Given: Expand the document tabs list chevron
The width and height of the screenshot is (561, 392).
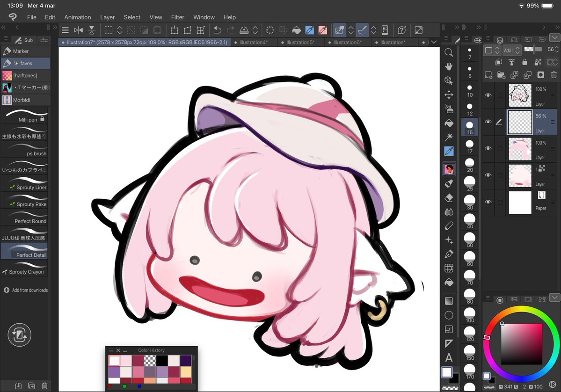Looking at the screenshot, I should tap(434, 42).
